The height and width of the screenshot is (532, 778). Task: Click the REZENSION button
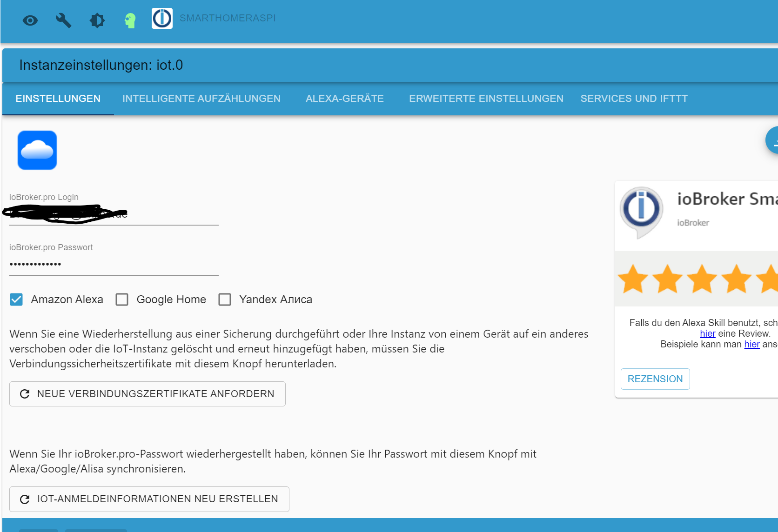(655, 379)
